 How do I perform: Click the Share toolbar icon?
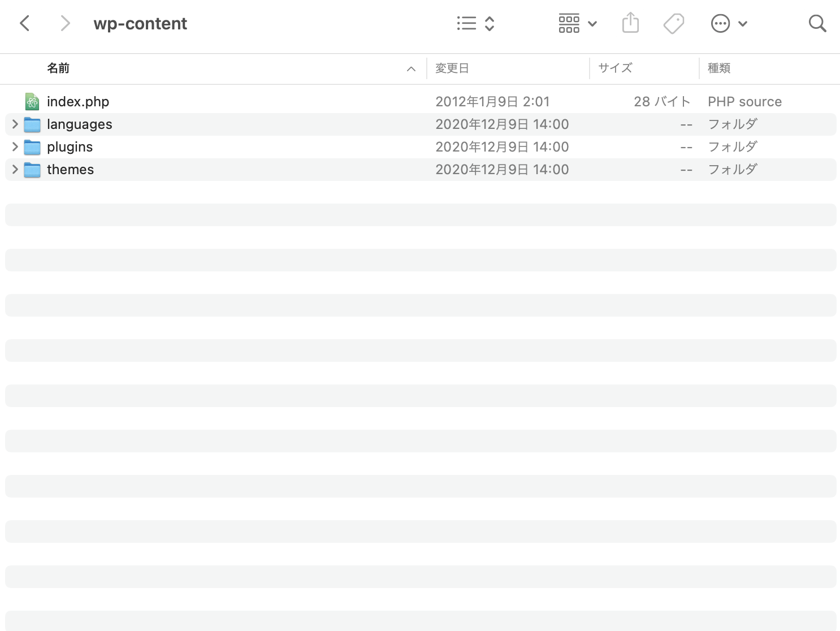click(x=630, y=23)
